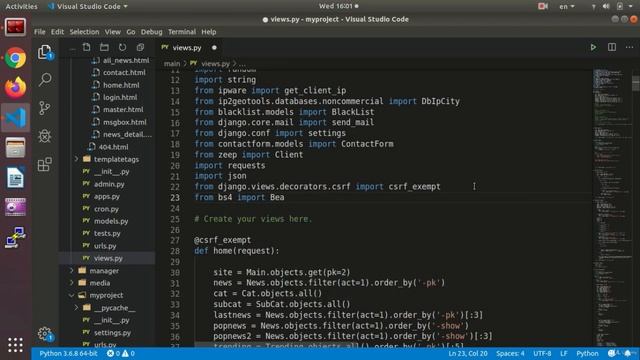Open editor More Actions ellipsis
Screen dimensions: 640x360
click(629, 47)
